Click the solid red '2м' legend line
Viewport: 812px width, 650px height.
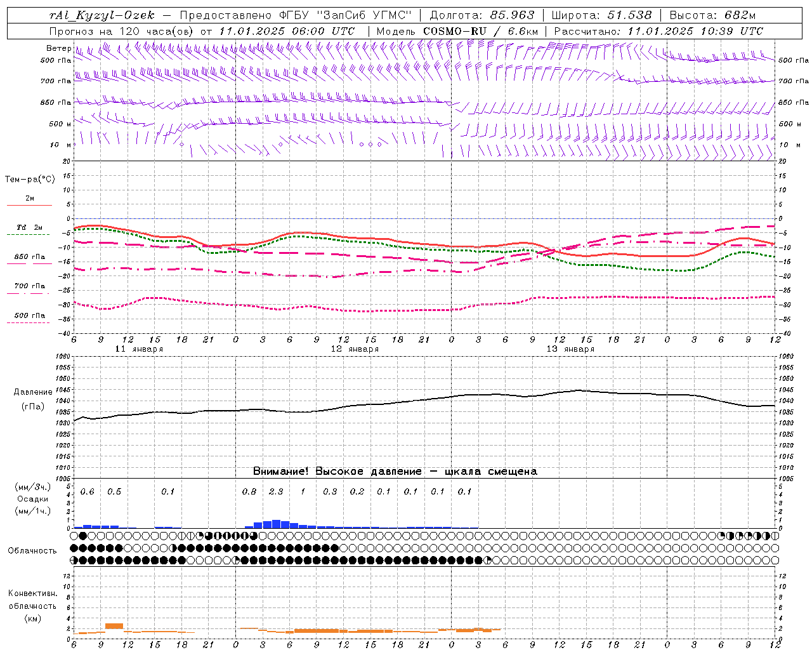point(29,205)
